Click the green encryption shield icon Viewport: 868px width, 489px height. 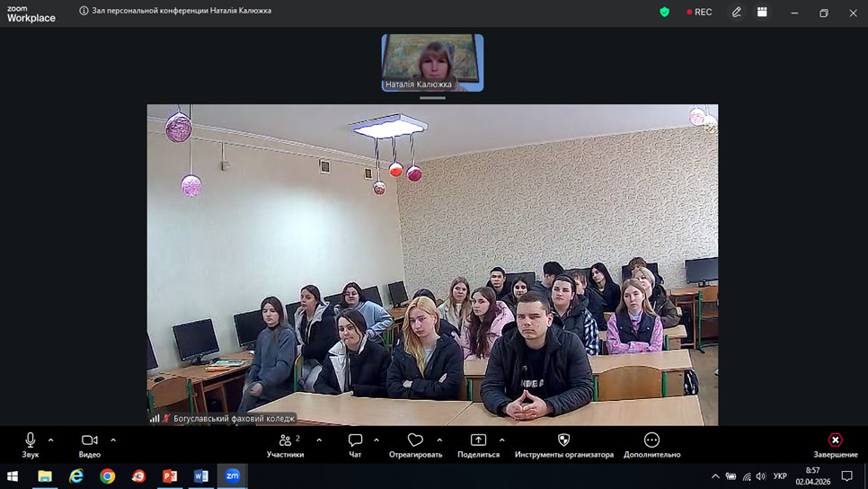(x=665, y=13)
